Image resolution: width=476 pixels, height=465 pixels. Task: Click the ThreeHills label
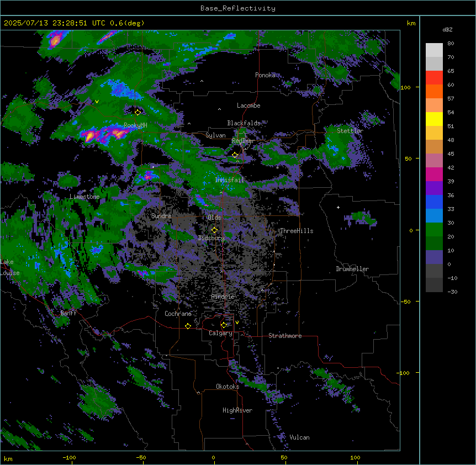click(x=297, y=231)
